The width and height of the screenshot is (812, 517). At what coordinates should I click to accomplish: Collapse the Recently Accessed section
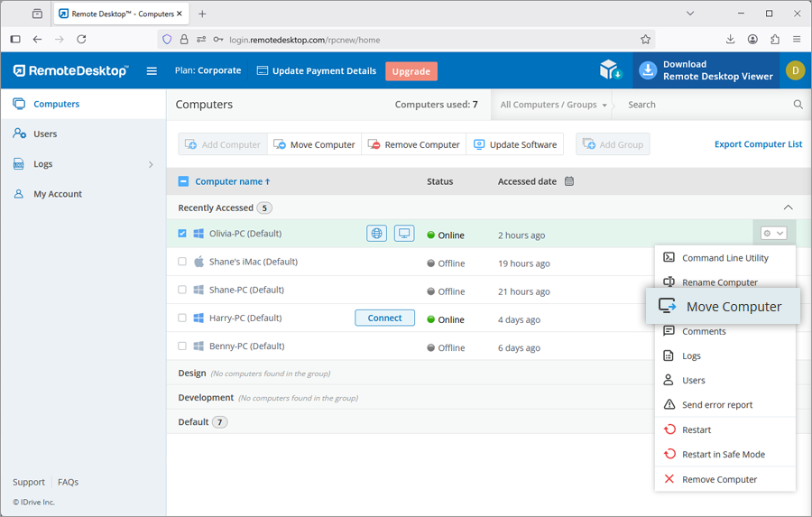click(x=788, y=208)
